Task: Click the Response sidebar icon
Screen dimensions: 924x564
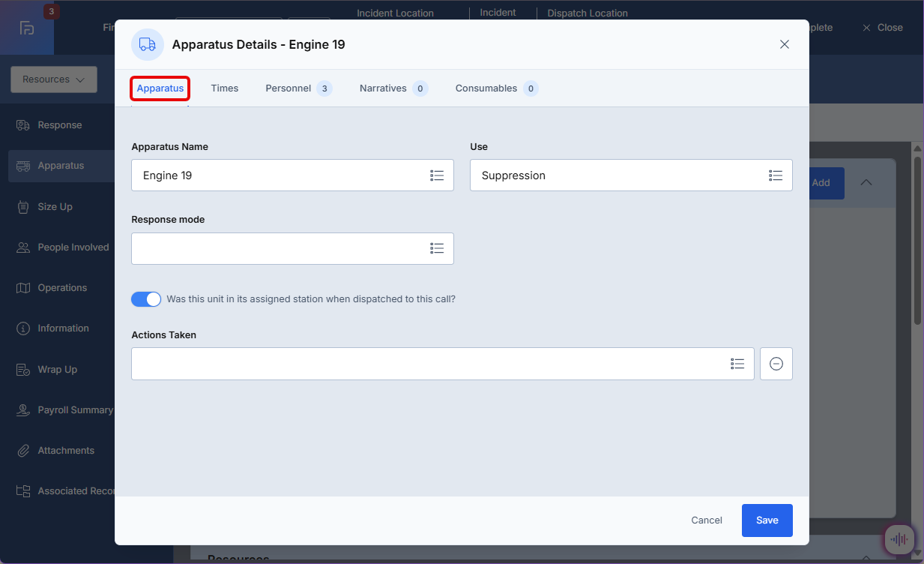Action: pos(23,125)
